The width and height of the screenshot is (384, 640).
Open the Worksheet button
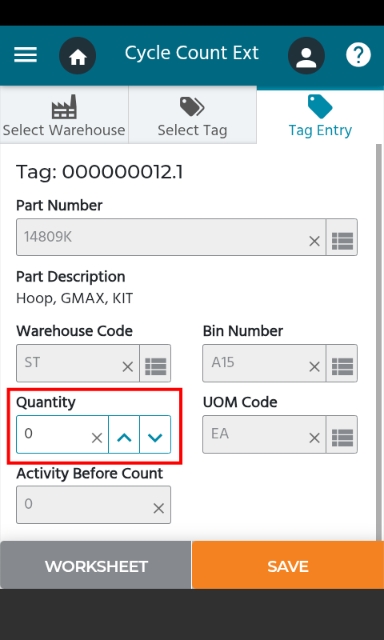pos(95,565)
